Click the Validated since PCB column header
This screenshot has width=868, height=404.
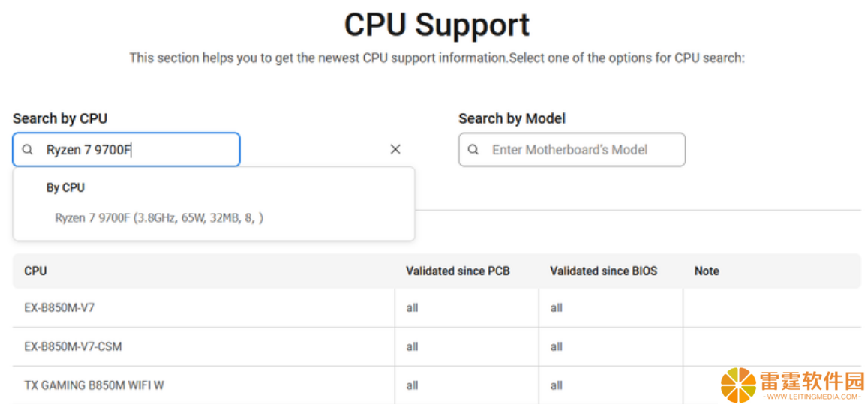pos(458,271)
